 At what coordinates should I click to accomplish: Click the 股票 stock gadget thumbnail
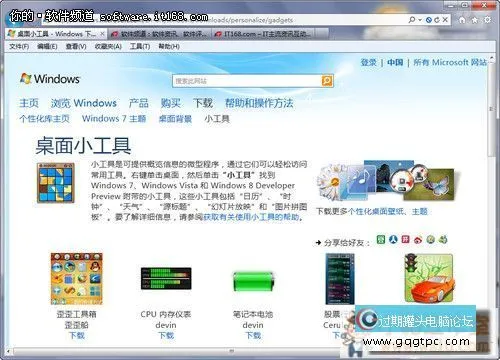pyautogui.click(x=340, y=279)
